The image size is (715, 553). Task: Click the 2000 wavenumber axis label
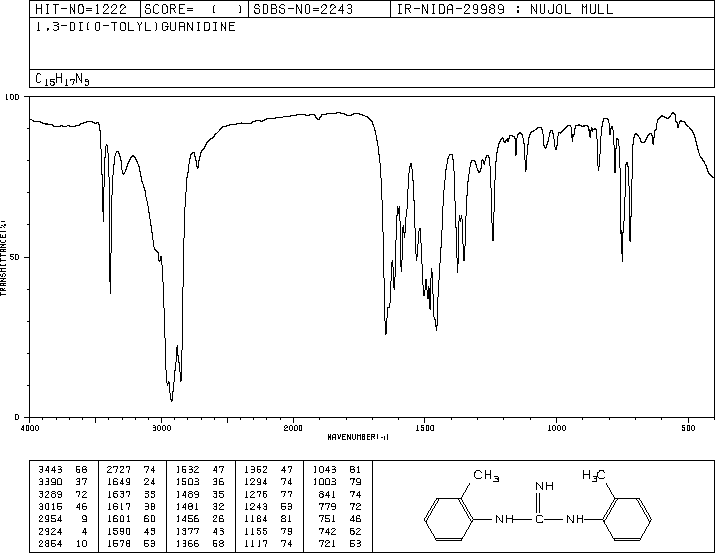pos(293,428)
